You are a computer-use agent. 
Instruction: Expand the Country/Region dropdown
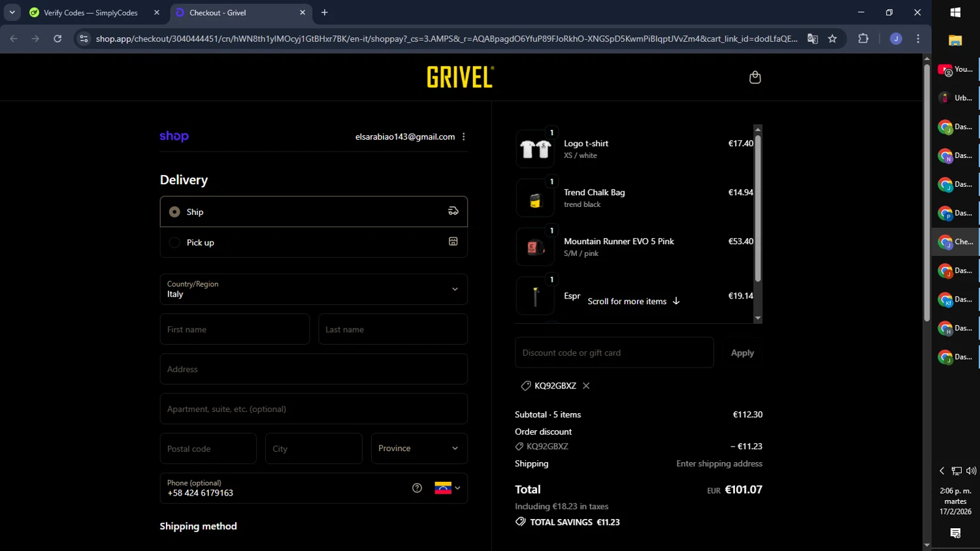pyautogui.click(x=314, y=289)
